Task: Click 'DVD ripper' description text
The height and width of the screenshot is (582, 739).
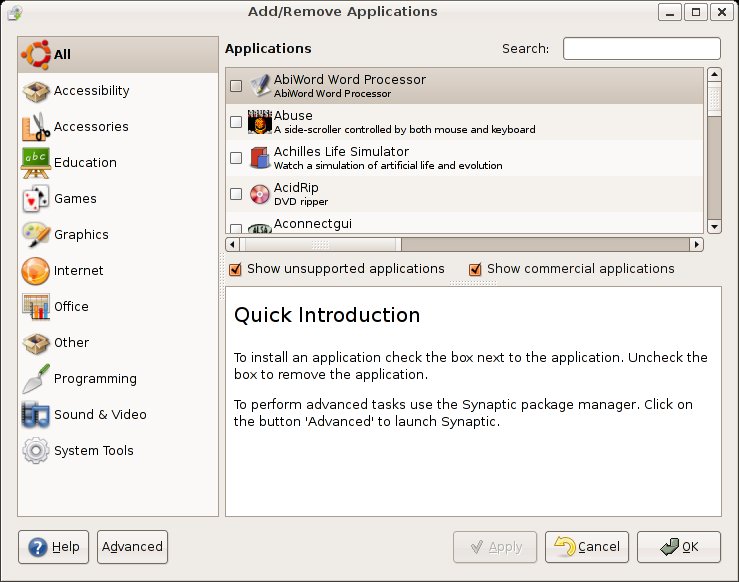Action: pyautogui.click(x=301, y=202)
